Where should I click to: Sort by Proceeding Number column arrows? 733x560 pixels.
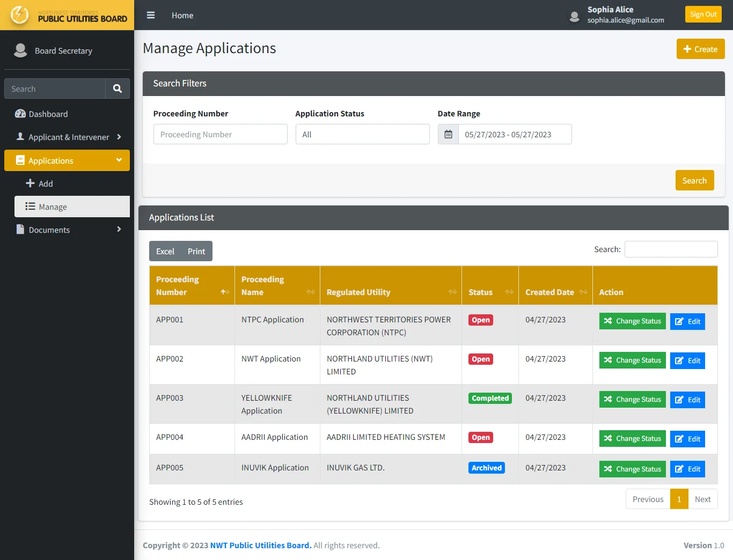pos(225,292)
